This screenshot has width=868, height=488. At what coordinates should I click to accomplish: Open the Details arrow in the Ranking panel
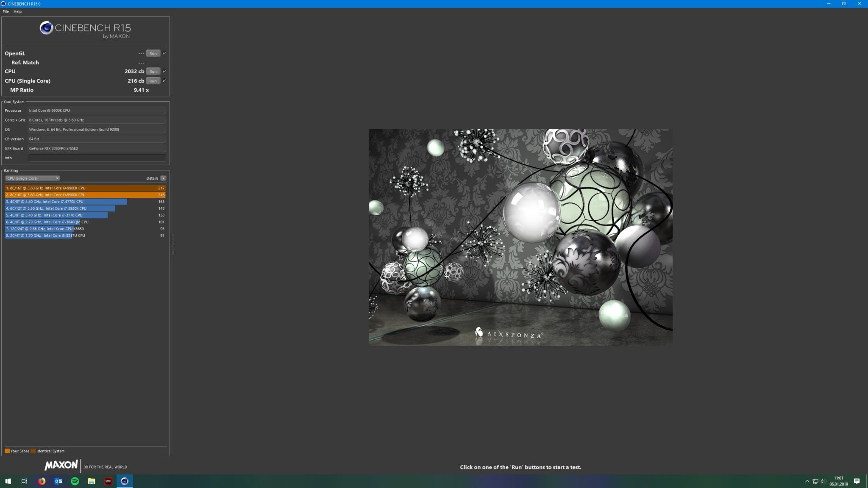pyautogui.click(x=163, y=178)
